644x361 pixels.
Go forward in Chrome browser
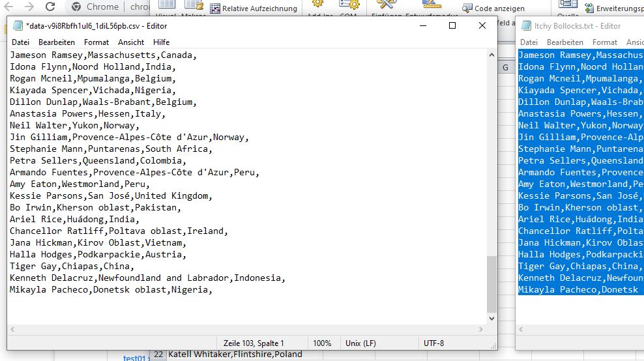pos(29,7)
